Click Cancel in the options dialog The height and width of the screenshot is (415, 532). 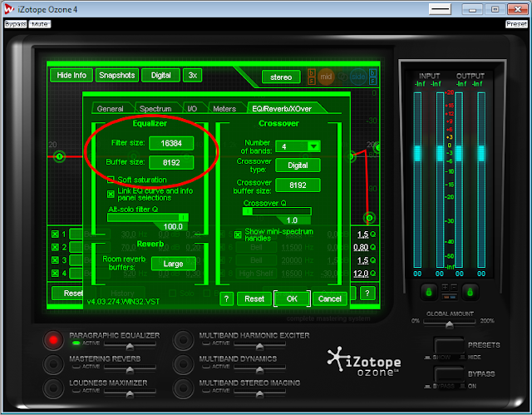click(329, 299)
